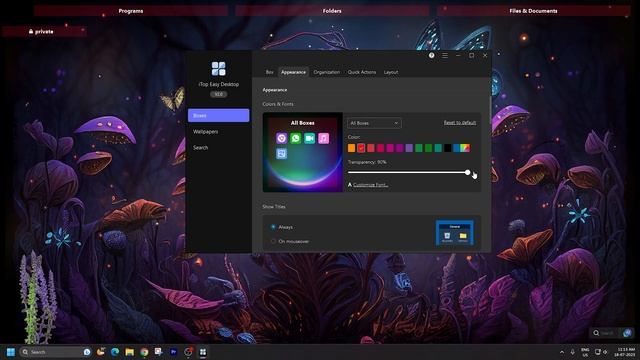Viewport: 640px width, 360px height.
Task: Click the pink music note icon in the preview
Action: point(323,138)
